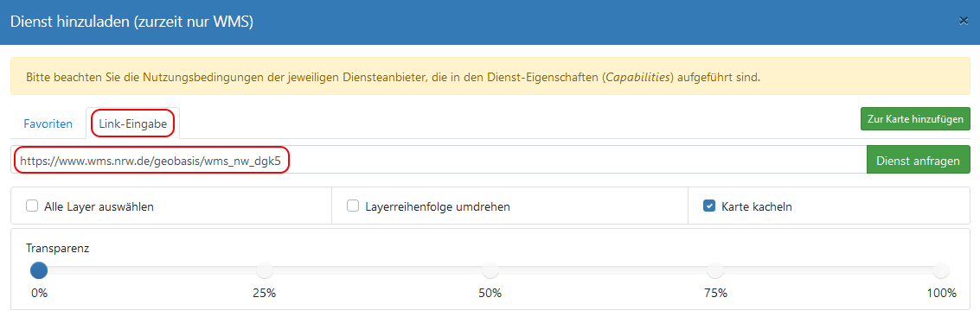Uncheck the Karte kacheln checkbox
Image resolution: width=980 pixels, height=323 pixels.
point(708,206)
